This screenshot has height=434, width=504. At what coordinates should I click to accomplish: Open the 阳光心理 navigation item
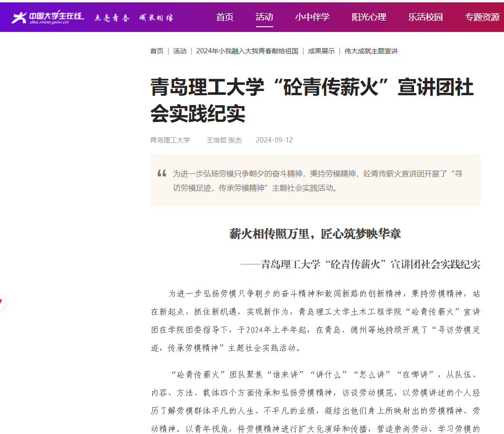(x=369, y=17)
